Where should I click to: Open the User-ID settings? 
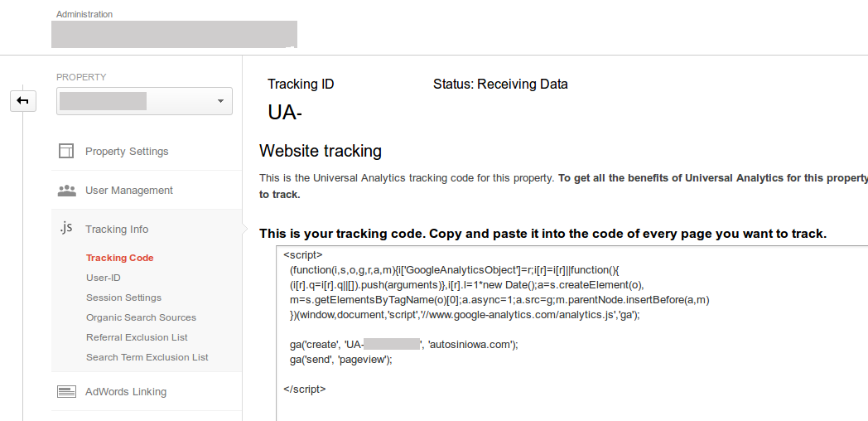[104, 278]
